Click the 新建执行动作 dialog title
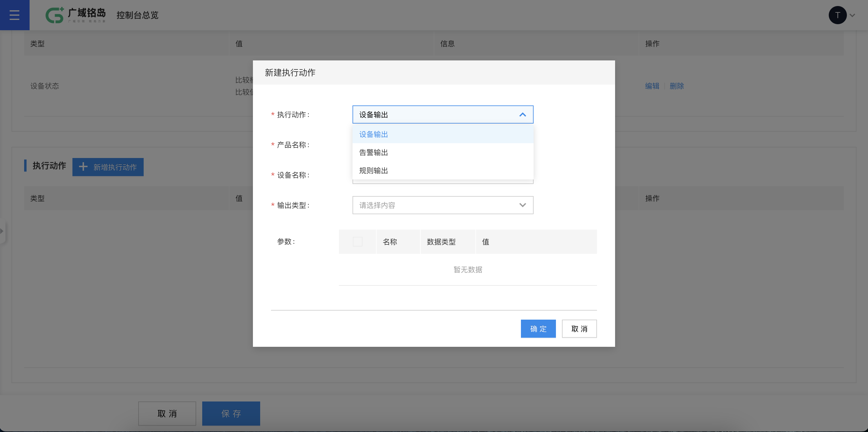The image size is (868, 432). [290, 73]
